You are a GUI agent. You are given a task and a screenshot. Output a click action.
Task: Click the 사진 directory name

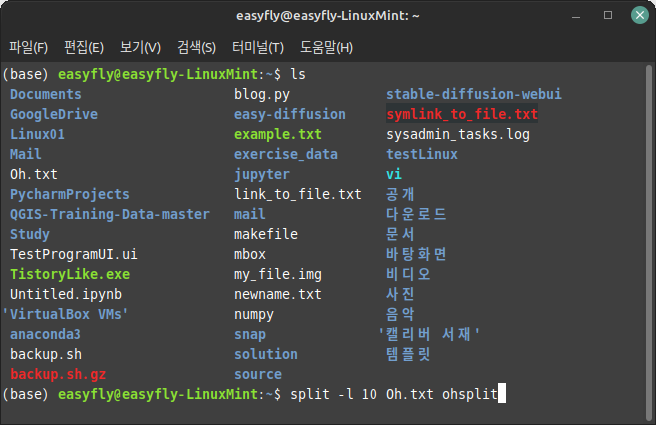click(x=400, y=294)
